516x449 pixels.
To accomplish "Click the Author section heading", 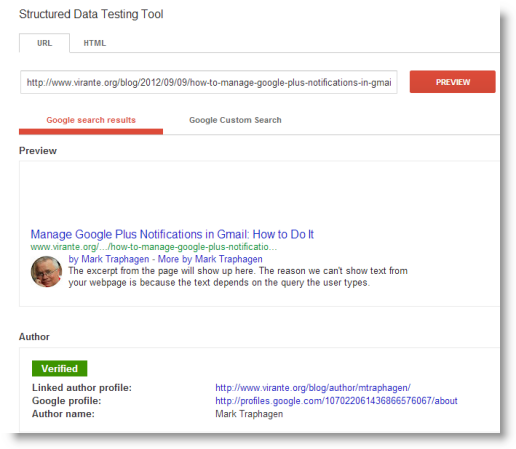I will pyautogui.click(x=34, y=337).
